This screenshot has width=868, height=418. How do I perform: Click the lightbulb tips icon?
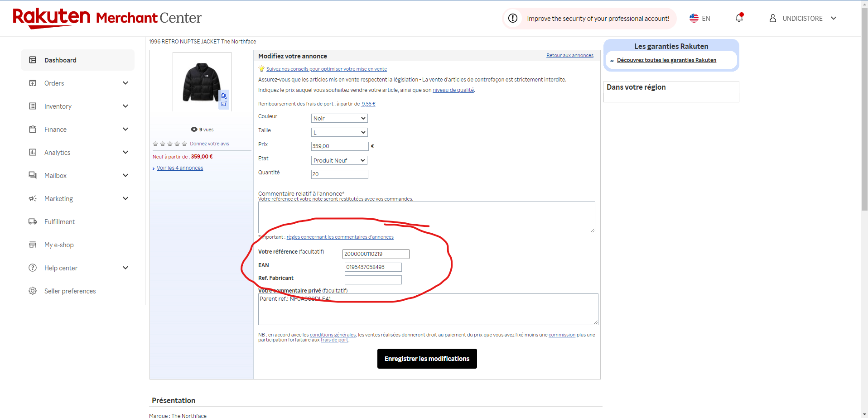(x=261, y=69)
